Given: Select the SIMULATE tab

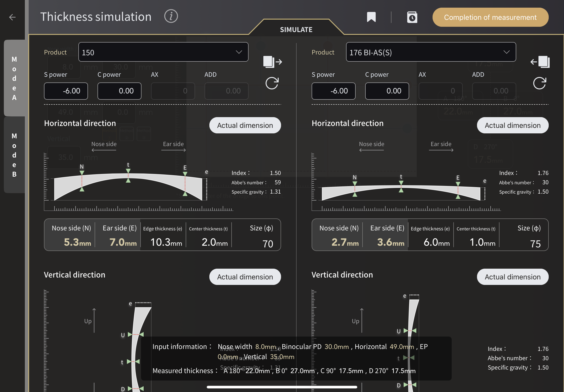Looking at the screenshot, I should tap(296, 29).
